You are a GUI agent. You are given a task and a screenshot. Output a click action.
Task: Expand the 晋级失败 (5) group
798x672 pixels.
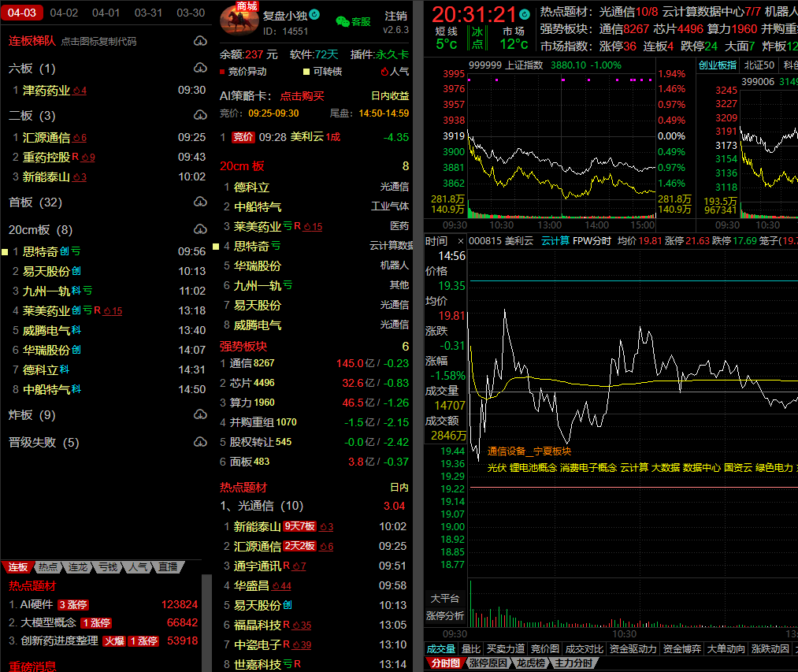43,442
